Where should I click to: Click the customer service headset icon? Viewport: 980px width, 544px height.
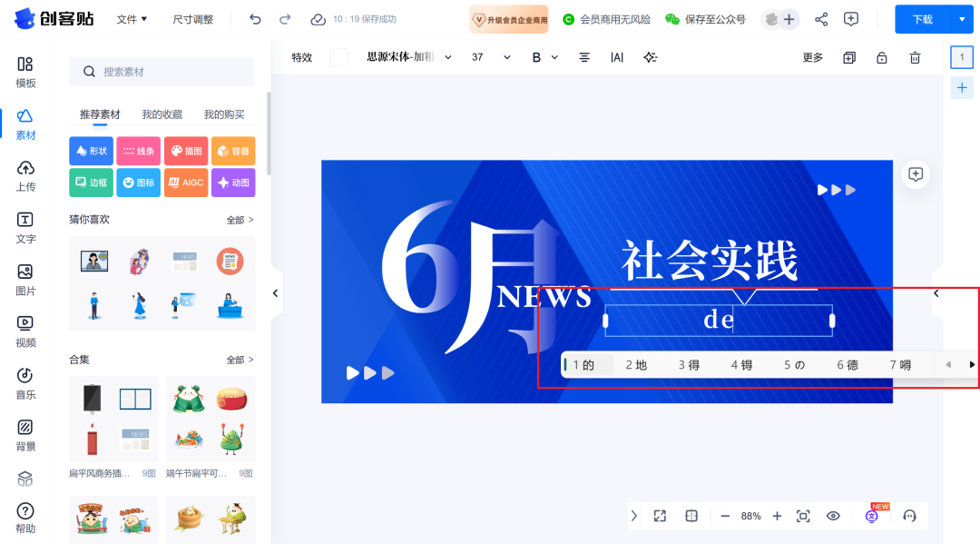[x=909, y=516]
